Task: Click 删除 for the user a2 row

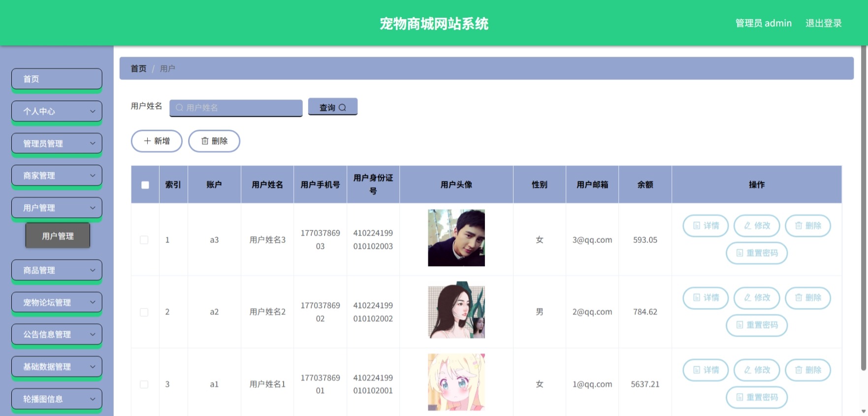Action: click(x=808, y=298)
